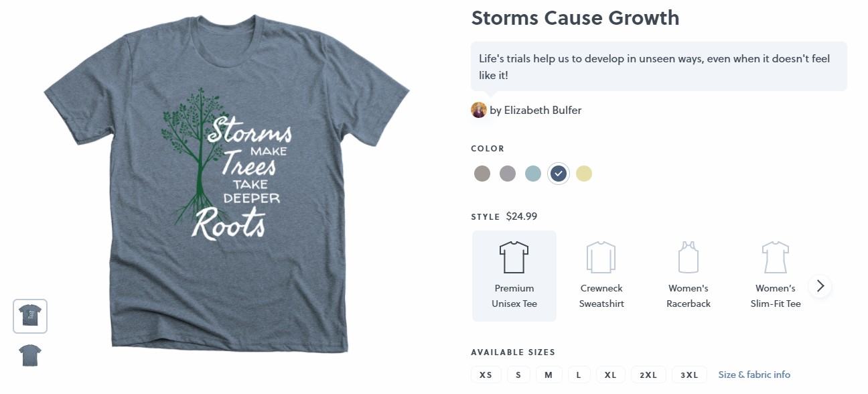Image resolution: width=868 pixels, height=394 pixels.
Task: Select the brown-gray color swatch
Action: tap(482, 174)
